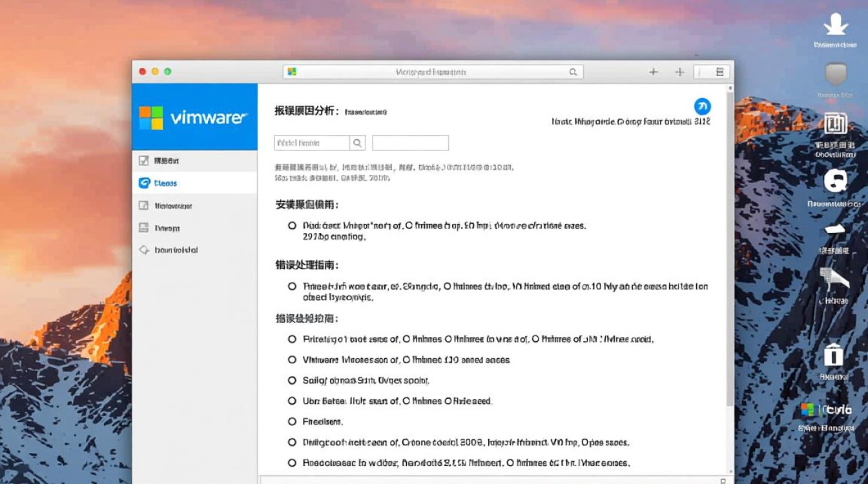Select the radio circle under the 错误处理指南 heading
This screenshot has height=484, width=868.
(x=293, y=286)
